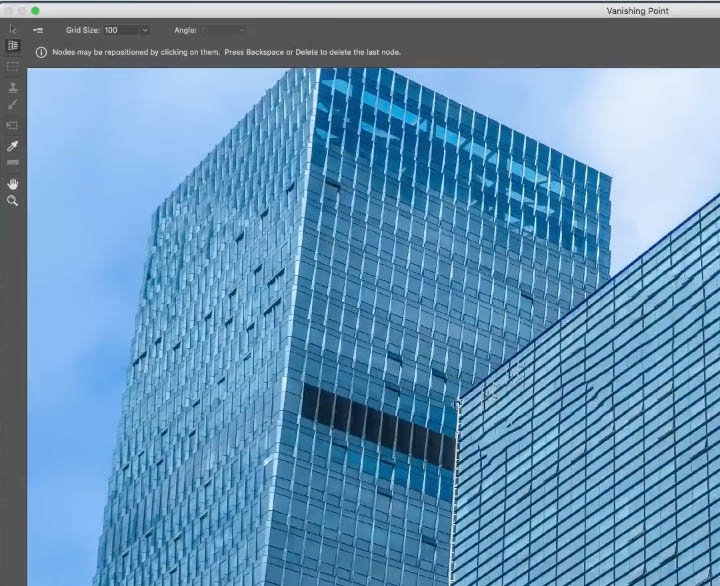Click the 'Nodes may be repositioned' hint text
This screenshot has width=720, height=586.
tap(226, 52)
